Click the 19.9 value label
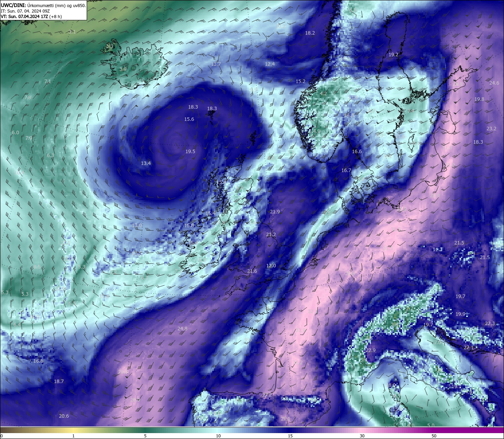 [460, 314]
